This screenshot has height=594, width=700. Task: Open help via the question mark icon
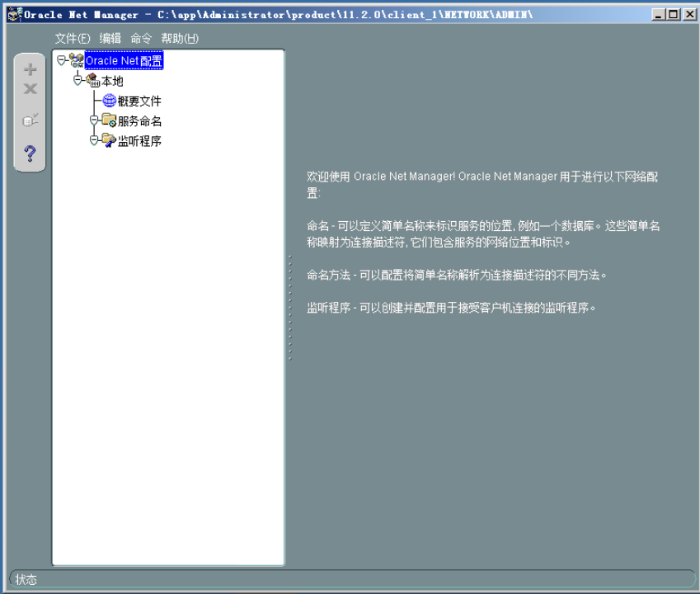[30, 153]
